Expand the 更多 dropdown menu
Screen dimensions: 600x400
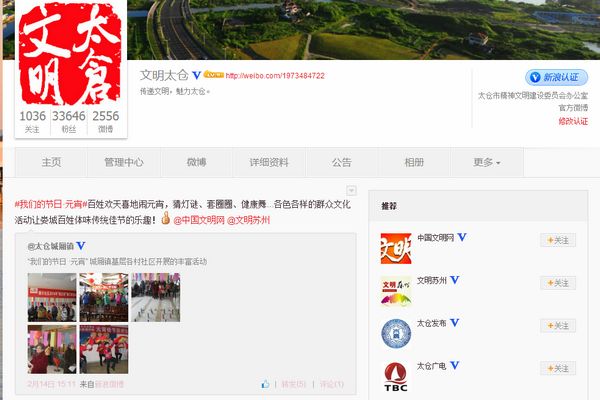tap(487, 162)
